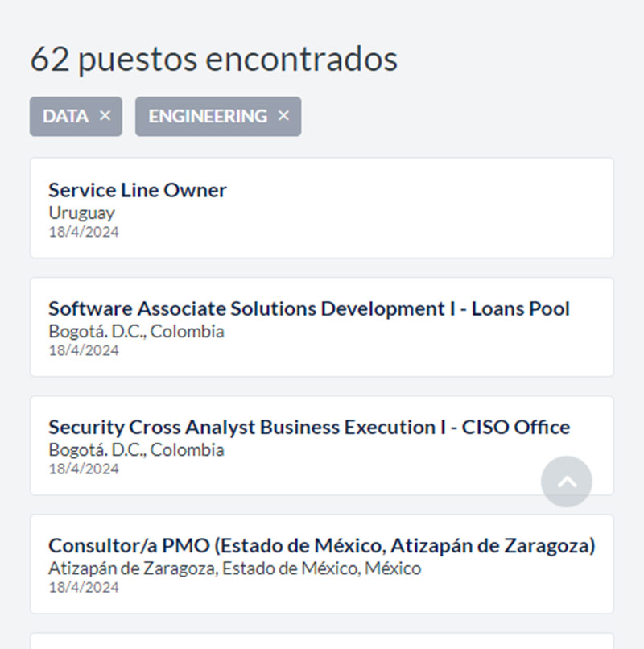Click the Bogotá location under CISO Office job
This screenshot has width=644, height=649.
click(x=136, y=449)
